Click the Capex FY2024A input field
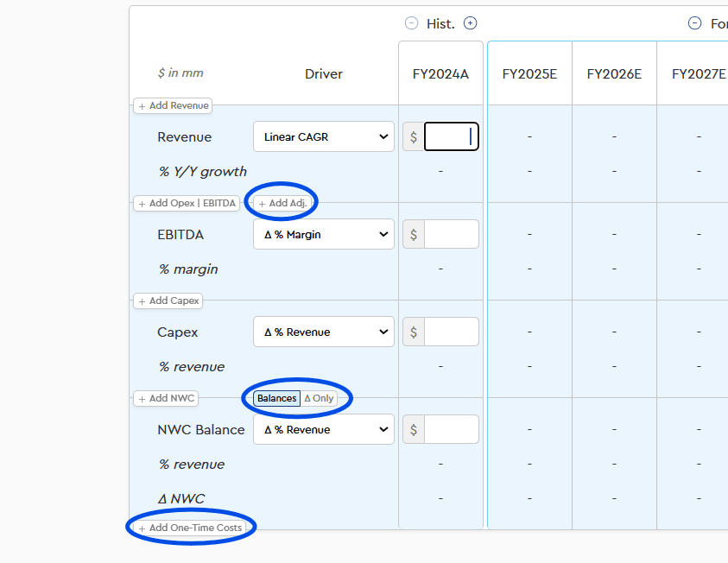The image size is (728, 563). click(451, 332)
